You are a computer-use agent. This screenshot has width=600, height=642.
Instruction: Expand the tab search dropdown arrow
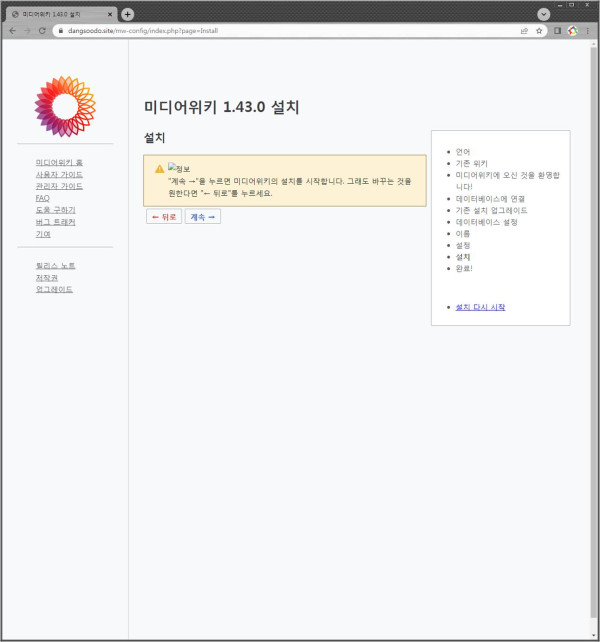coord(544,14)
